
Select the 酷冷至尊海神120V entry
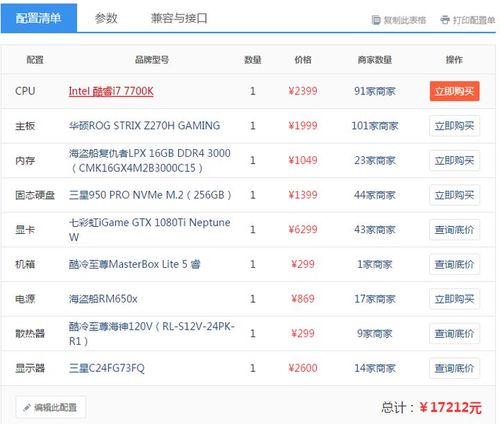(x=152, y=333)
